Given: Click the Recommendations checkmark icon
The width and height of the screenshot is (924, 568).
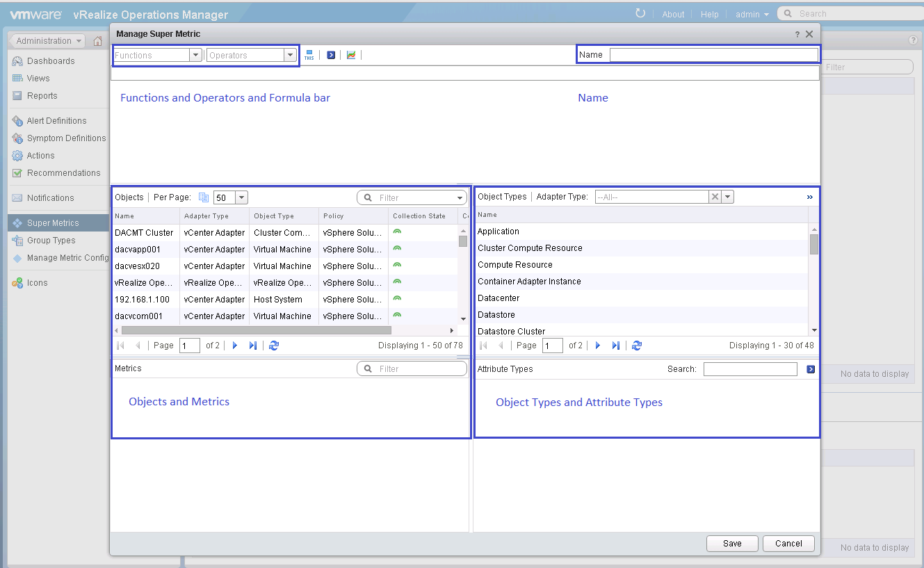Looking at the screenshot, I should [17, 173].
